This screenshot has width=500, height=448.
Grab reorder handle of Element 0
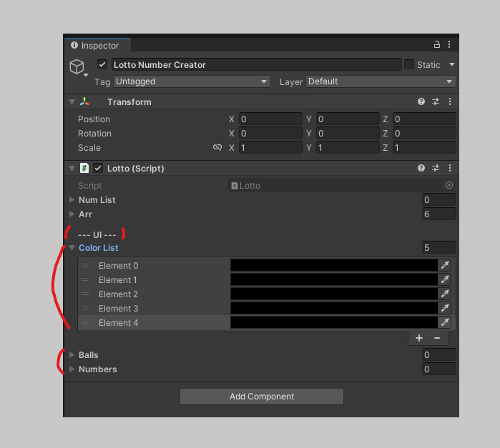pos(85,265)
